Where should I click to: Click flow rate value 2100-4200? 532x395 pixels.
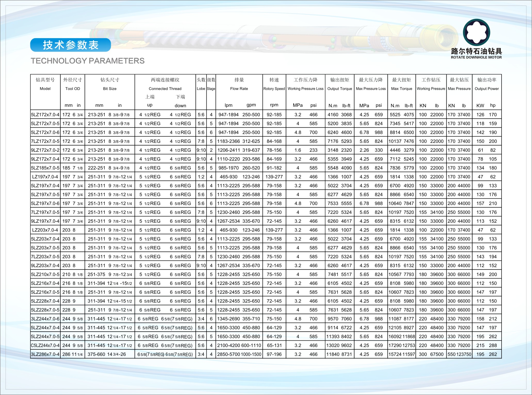(x=229, y=345)
